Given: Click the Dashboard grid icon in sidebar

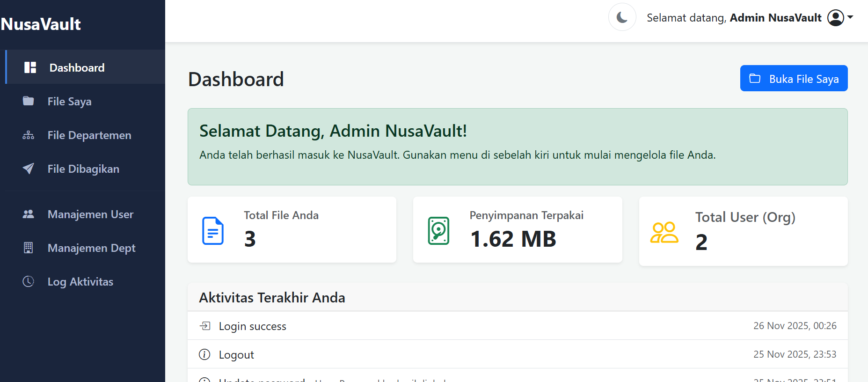Looking at the screenshot, I should [x=30, y=67].
